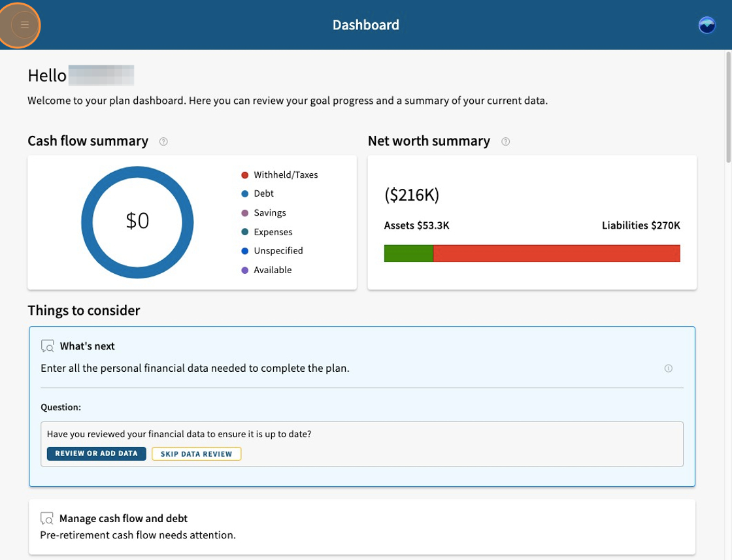732x560 pixels.
Task: Show Cash flow summary help tooltip
Action: (163, 141)
